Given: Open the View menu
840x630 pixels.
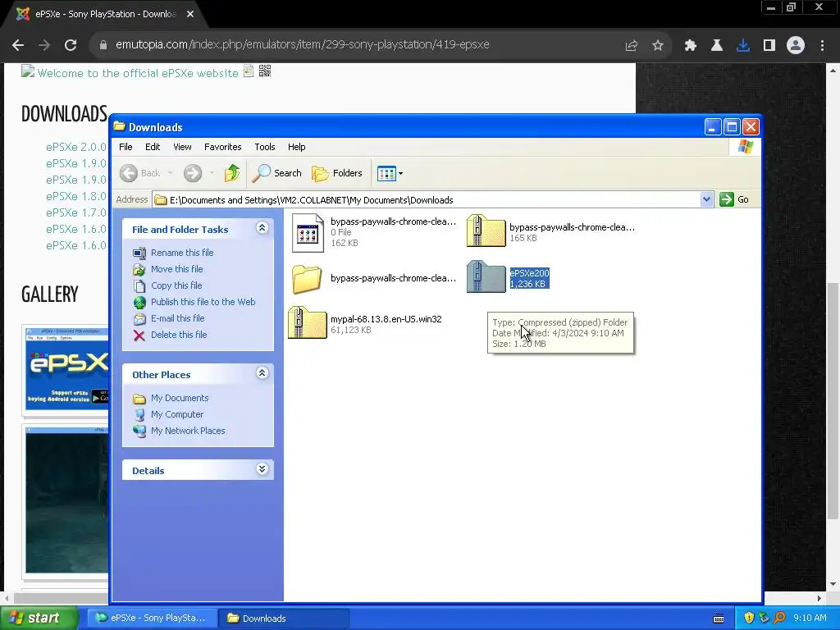Looking at the screenshot, I should (x=182, y=147).
